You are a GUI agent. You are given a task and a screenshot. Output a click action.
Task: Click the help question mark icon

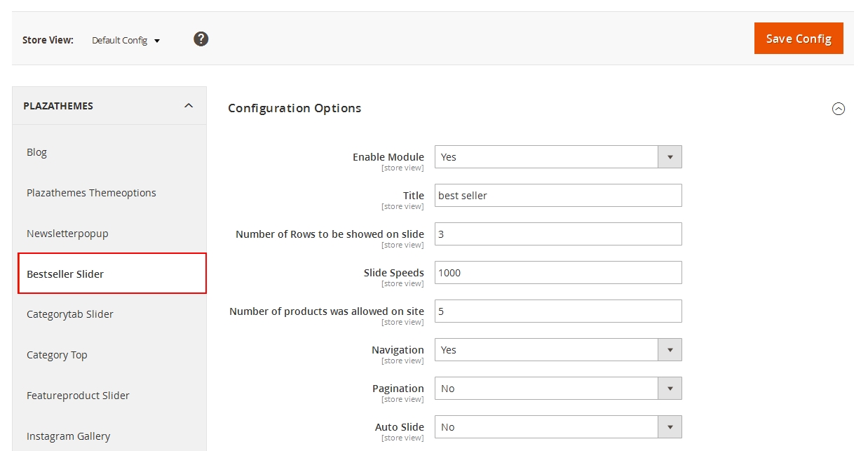(201, 39)
